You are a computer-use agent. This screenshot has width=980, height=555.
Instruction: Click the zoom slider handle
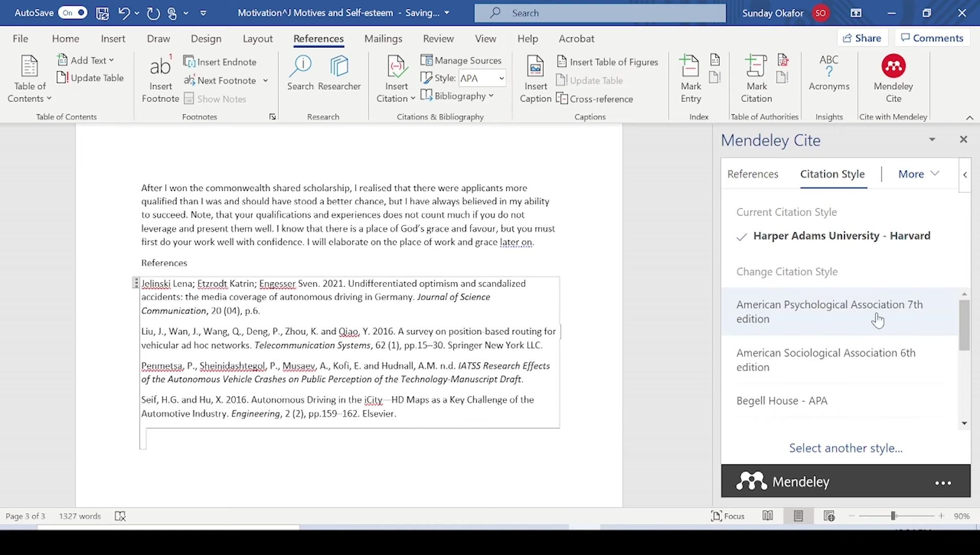tap(893, 516)
